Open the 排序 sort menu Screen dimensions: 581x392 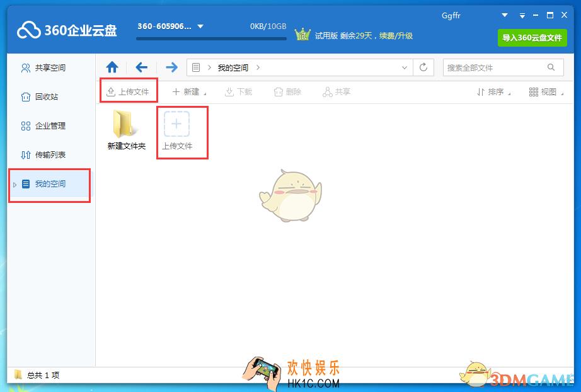coord(493,92)
